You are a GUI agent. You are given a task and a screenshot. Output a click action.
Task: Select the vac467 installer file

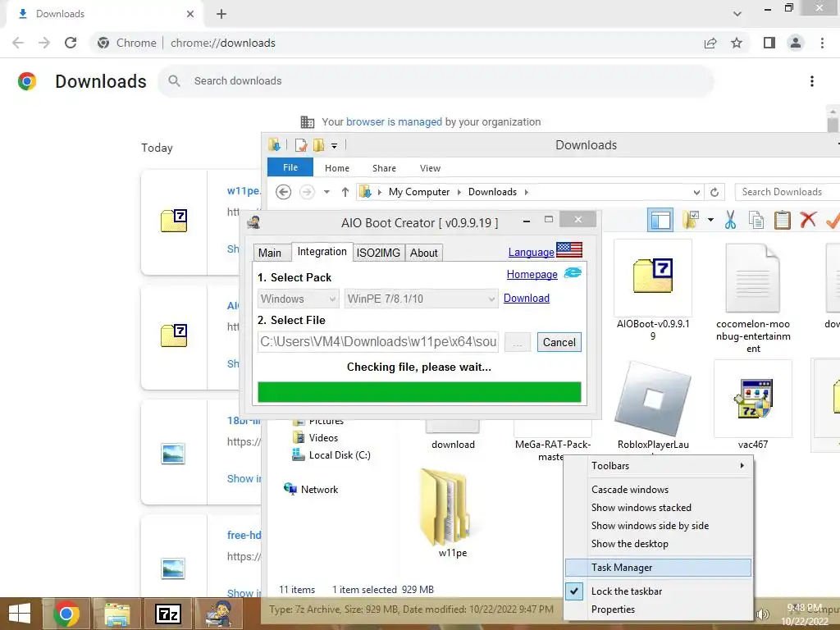(753, 406)
